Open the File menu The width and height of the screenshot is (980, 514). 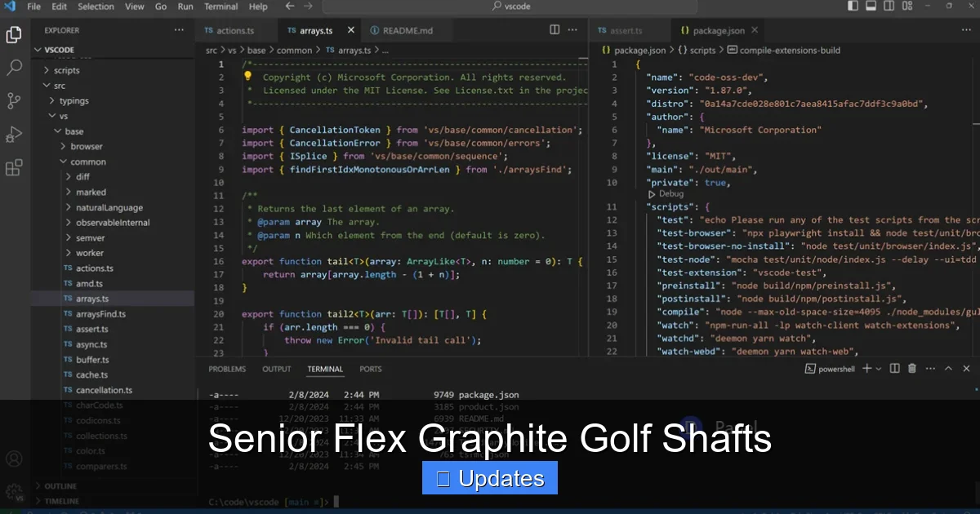pyautogui.click(x=34, y=7)
